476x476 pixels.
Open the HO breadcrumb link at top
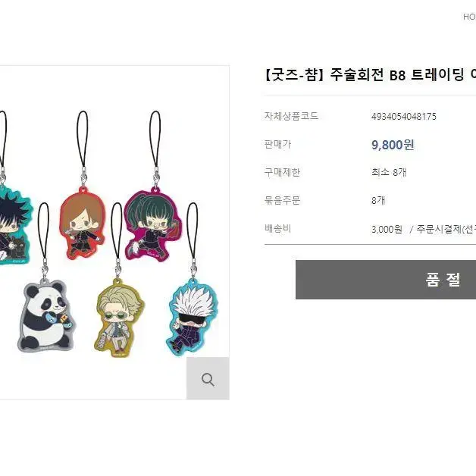[469, 17]
